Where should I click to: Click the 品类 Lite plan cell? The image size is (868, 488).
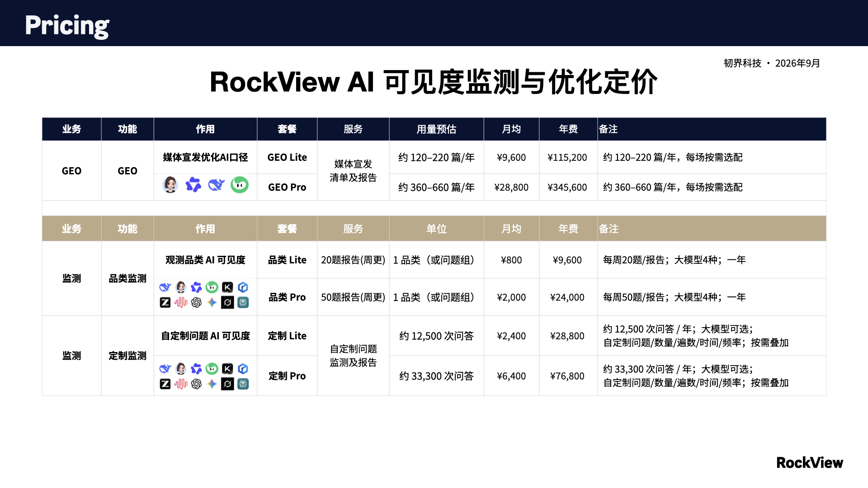(x=287, y=260)
